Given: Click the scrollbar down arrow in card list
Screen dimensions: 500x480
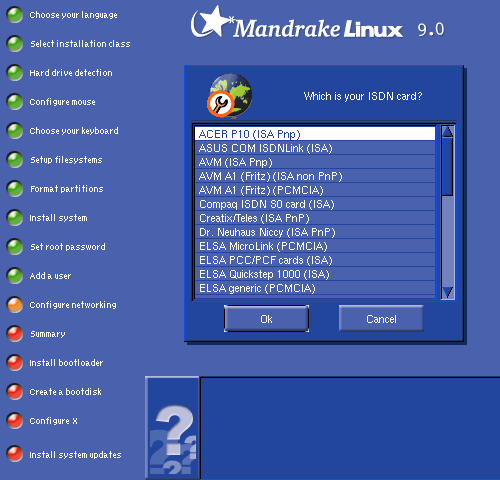Looking at the screenshot, I should [447, 292].
